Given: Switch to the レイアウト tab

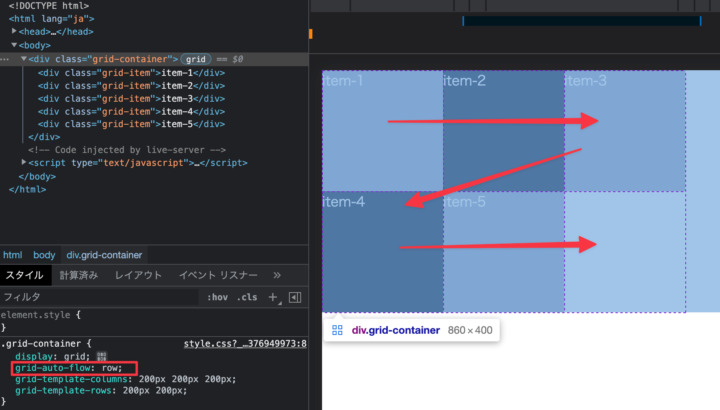Looking at the screenshot, I should pos(138,275).
